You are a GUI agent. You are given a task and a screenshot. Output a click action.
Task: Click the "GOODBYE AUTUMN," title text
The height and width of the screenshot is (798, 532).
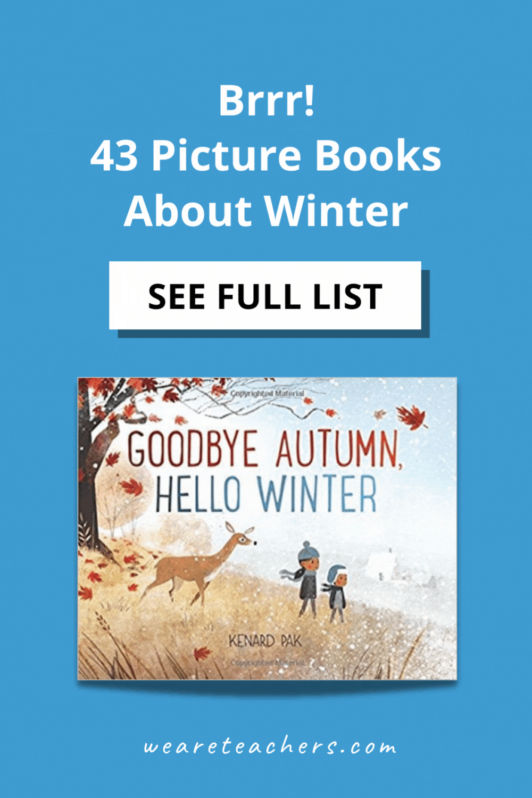(x=264, y=449)
